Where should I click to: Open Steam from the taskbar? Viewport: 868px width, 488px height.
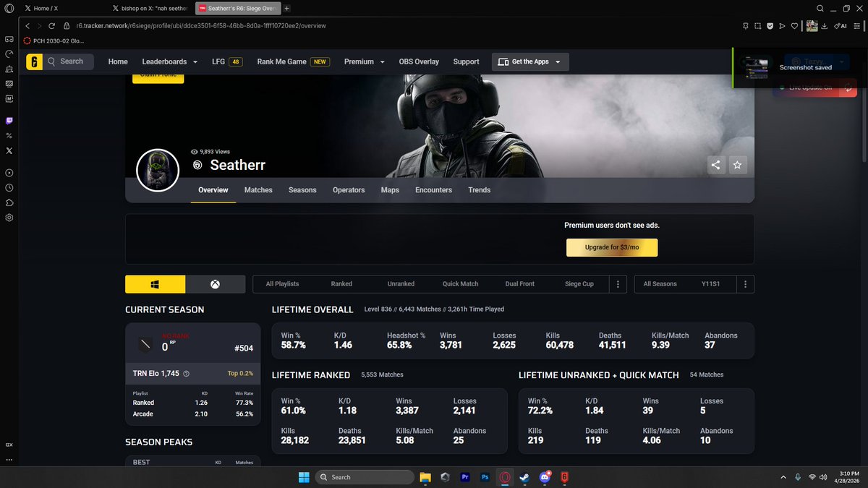pos(524,477)
